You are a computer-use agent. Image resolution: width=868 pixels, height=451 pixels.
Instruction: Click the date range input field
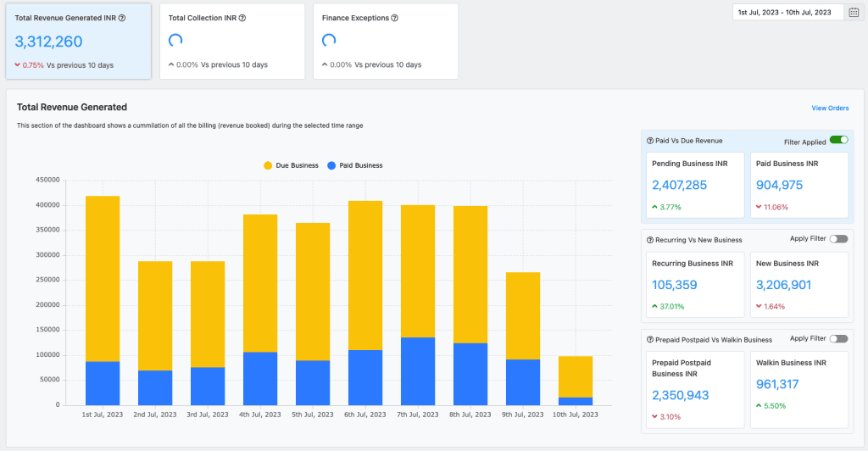(787, 12)
